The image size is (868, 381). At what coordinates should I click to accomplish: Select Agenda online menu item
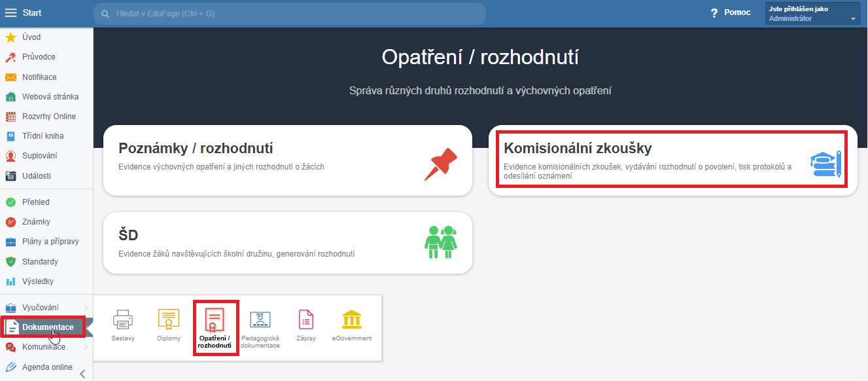[x=46, y=367]
